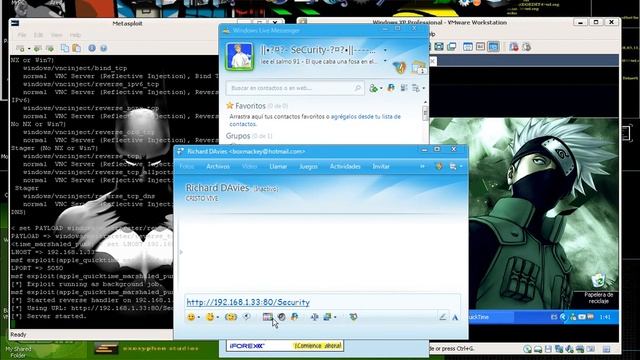Image resolution: width=640 pixels, height=360 pixels.
Task: Click the contact layout icon in Messenger toolbar
Action: 404,88
